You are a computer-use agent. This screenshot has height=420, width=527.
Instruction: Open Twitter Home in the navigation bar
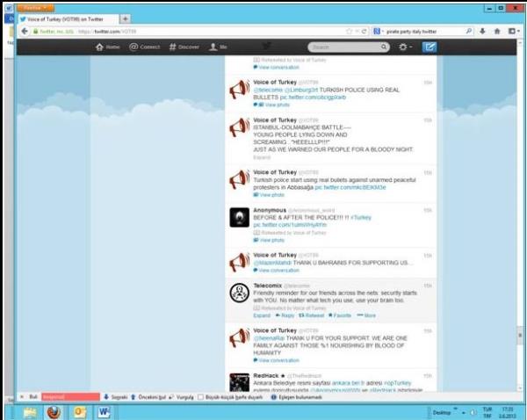click(x=107, y=47)
